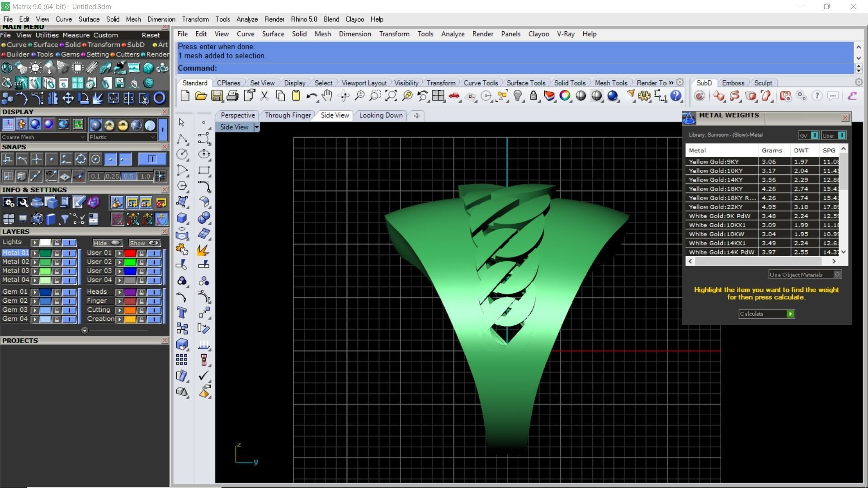Open the Side View viewport dropdown arrow
Screen dimensions: 868x488
click(256, 127)
